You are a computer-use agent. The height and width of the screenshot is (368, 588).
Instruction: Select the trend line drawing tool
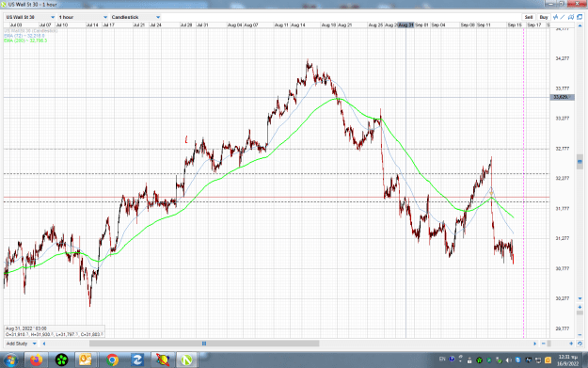pyautogui.click(x=563, y=17)
